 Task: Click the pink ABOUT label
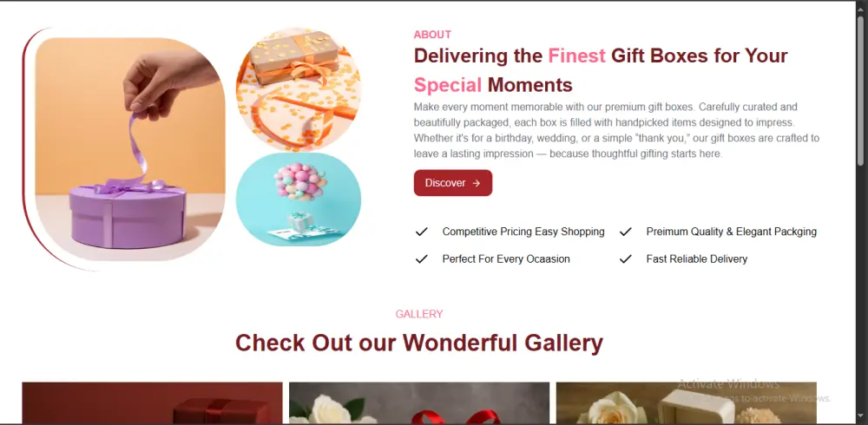click(432, 35)
